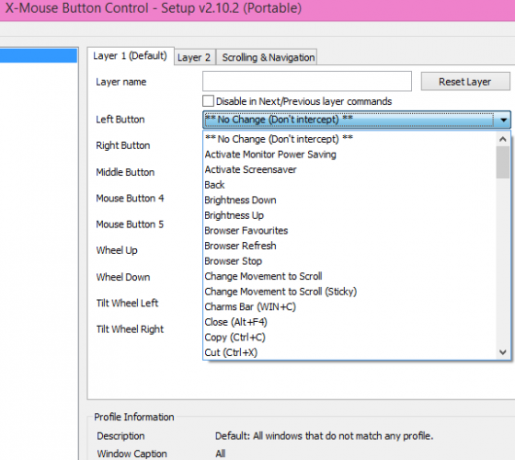Viewport: 515px width, 460px height.
Task: Choose the Back action
Action: click(x=350, y=185)
